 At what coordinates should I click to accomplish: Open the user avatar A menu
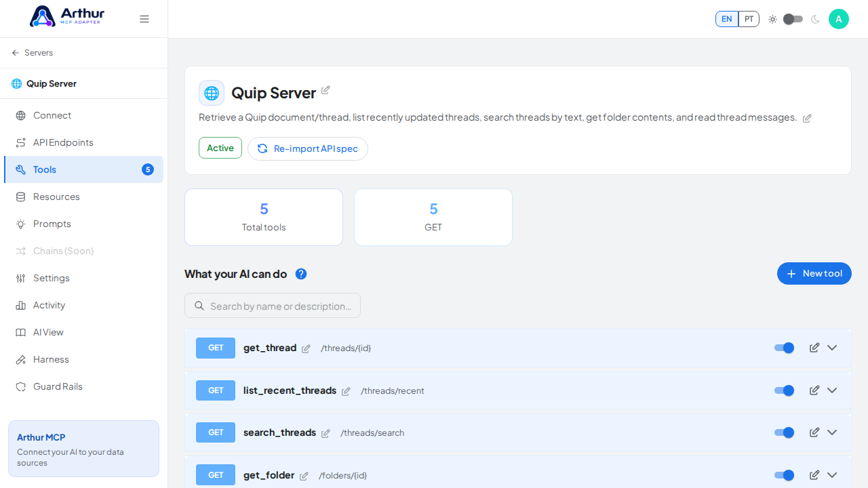[x=839, y=19]
